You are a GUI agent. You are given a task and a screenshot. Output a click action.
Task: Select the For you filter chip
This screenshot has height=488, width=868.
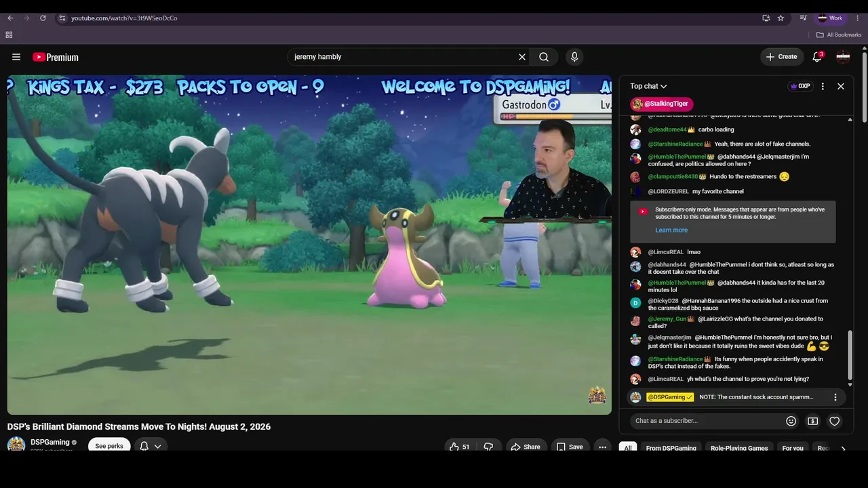pos(793,448)
